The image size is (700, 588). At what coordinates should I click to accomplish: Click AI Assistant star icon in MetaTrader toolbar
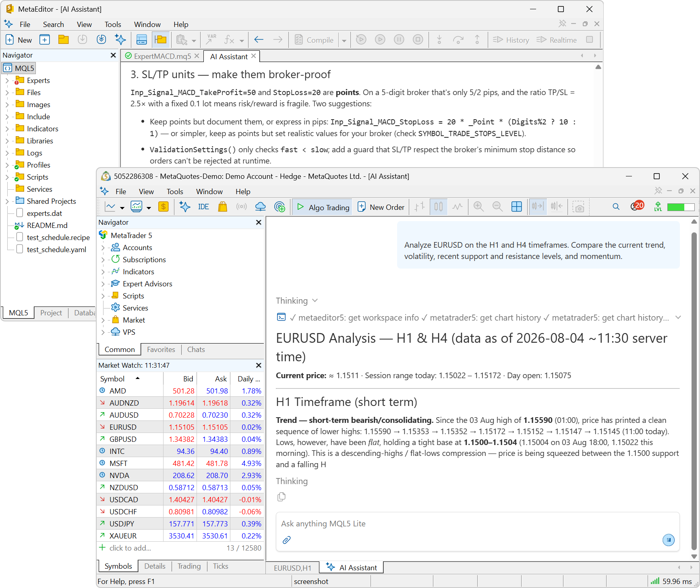[x=185, y=207]
